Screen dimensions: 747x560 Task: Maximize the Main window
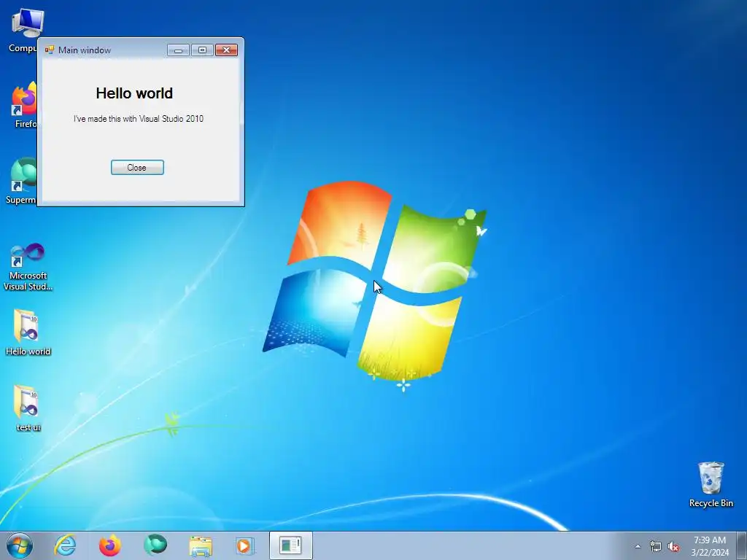pyautogui.click(x=202, y=50)
